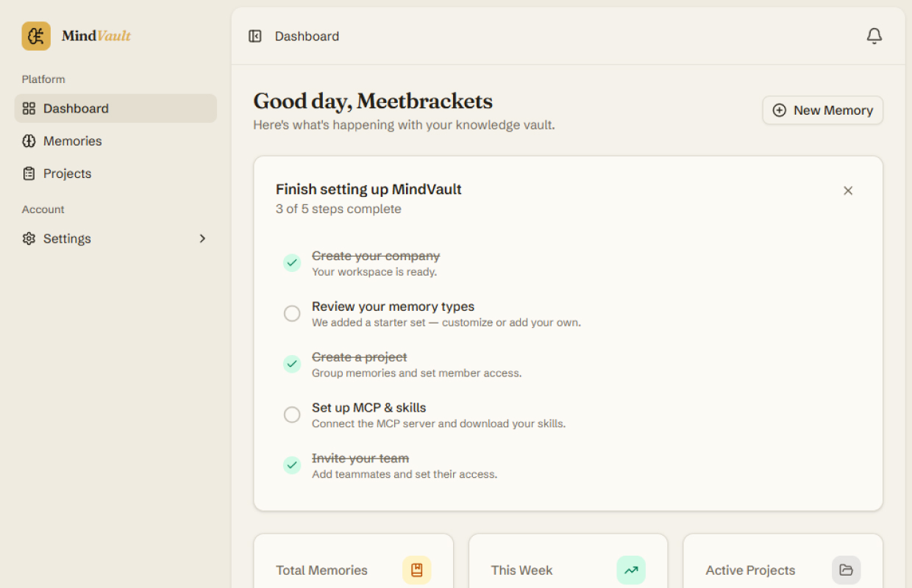Create a New Memory
Viewport: 912px width, 588px height.
[822, 110]
